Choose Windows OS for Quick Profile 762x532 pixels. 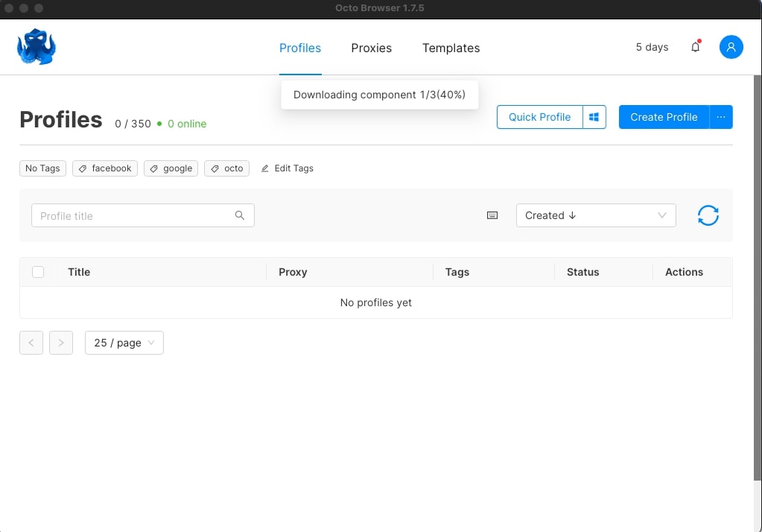tap(594, 117)
